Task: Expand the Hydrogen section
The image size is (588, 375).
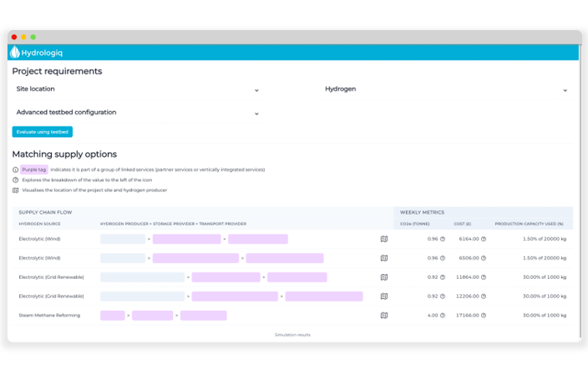Action: click(565, 89)
